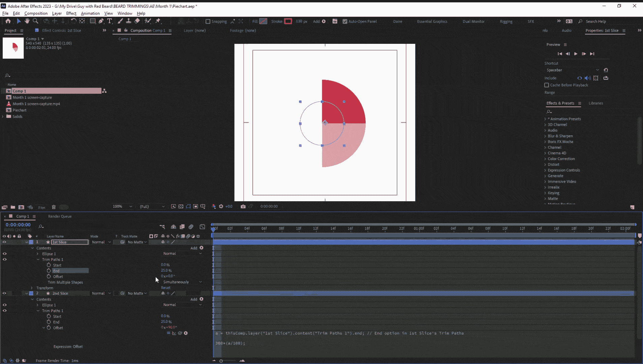Hide Trim Paths 1 of 1st Slice
643x364 pixels.
tap(4, 260)
